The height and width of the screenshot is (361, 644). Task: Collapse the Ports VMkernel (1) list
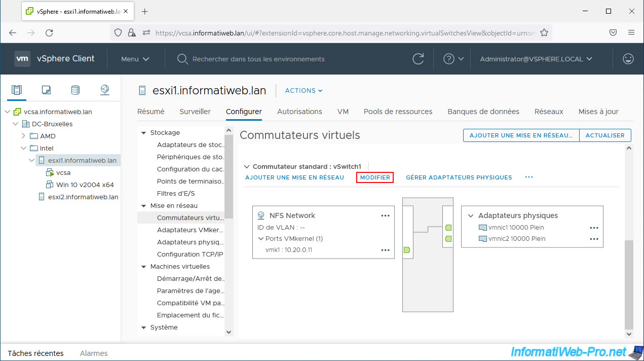click(x=260, y=239)
